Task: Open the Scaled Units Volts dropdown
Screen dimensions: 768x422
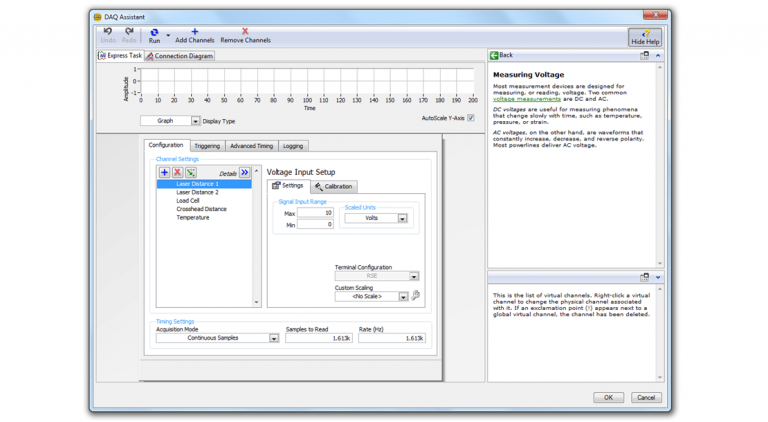Action: pyautogui.click(x=402, y=218)
